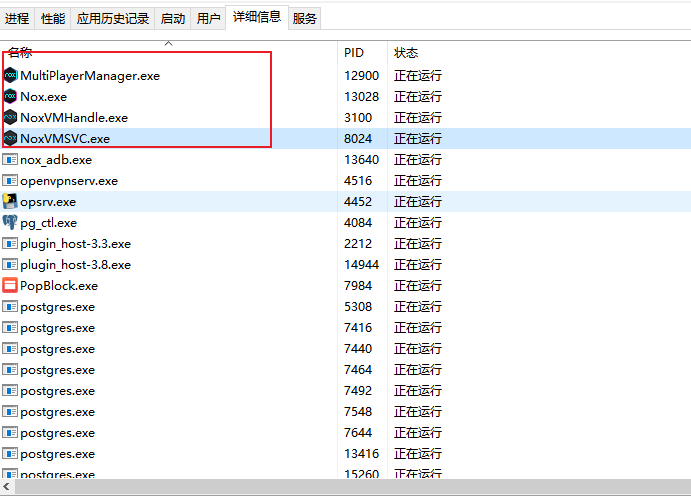Open the 性能 tab
Screen dimensions: 691x504
click(53, 19)
